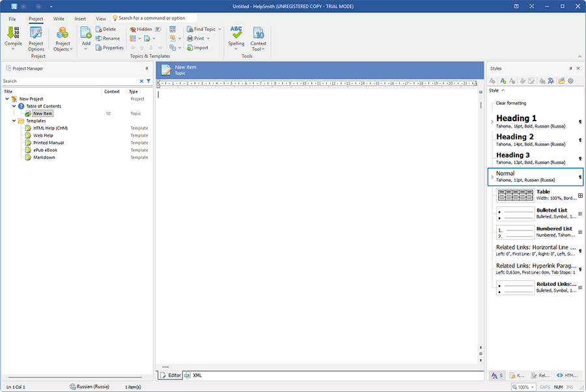
Task: Open Find Topic dropdown arrow
Action: pyautogui.click(x=220, y=29)
